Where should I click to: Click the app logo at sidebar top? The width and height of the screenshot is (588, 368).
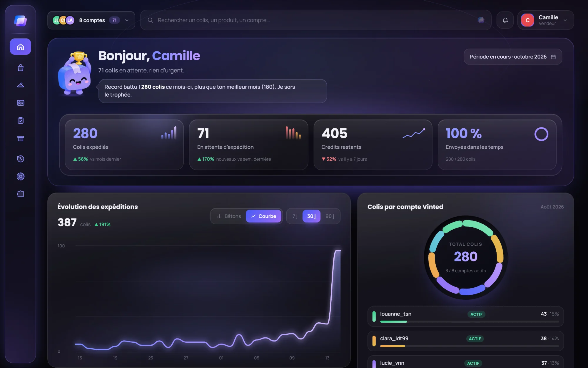(x=20, y=21)
